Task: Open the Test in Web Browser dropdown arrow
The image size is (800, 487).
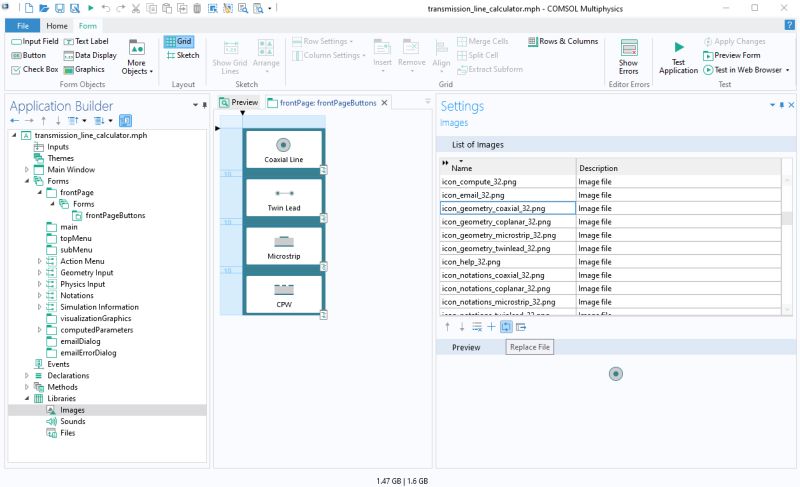Action: coord(787,70)
